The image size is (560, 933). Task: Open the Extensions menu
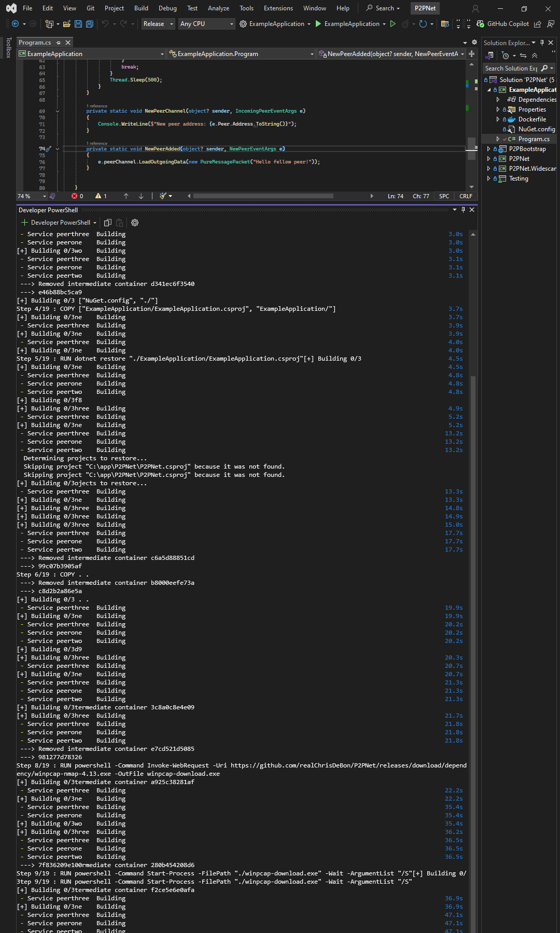[x=278, y=8]
